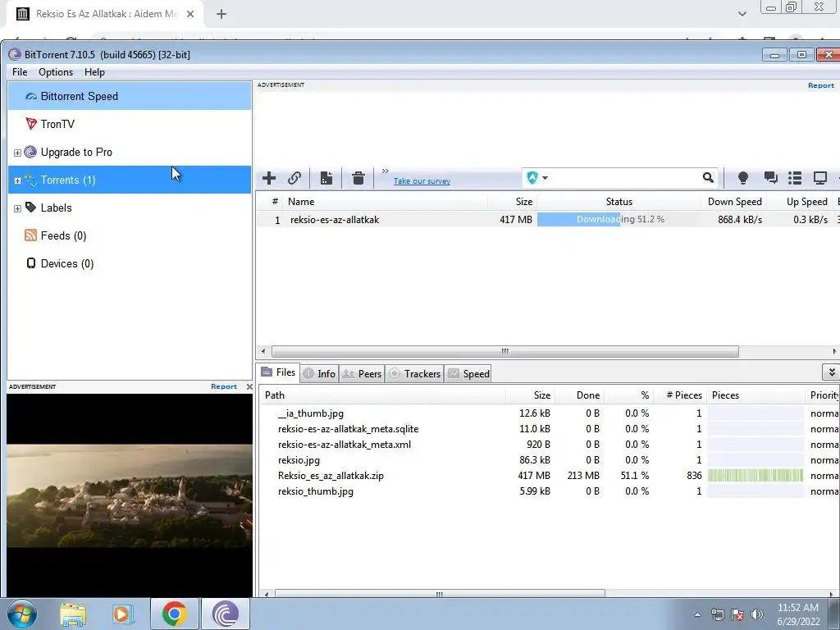Click the Create New Torrent file icon
The height and width of the screenshot is (630, 840).
point(326,178)
